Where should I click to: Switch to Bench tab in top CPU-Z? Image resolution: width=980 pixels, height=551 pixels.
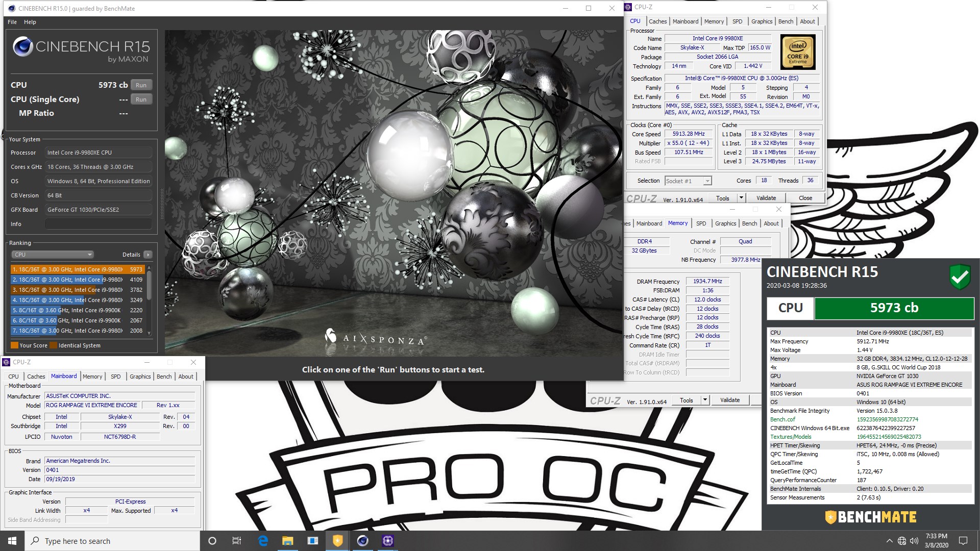[x=786, y=21]
